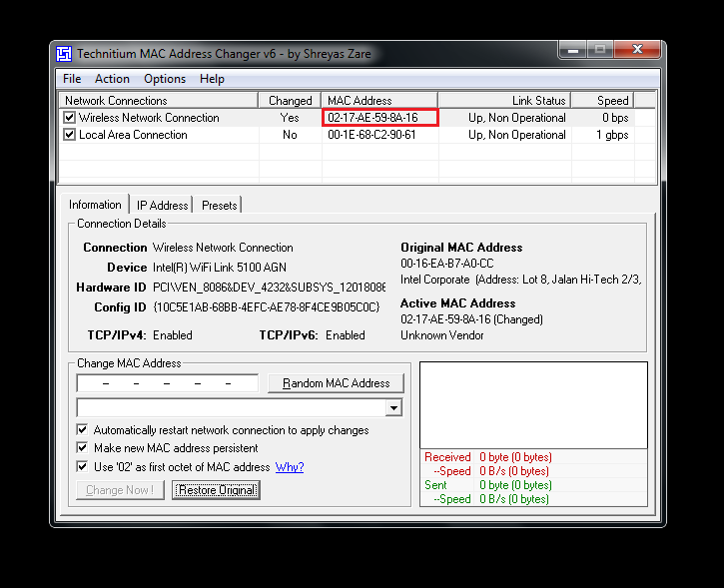
Task: Click the Unknown Vendor text
Action: tap(441, 335)
